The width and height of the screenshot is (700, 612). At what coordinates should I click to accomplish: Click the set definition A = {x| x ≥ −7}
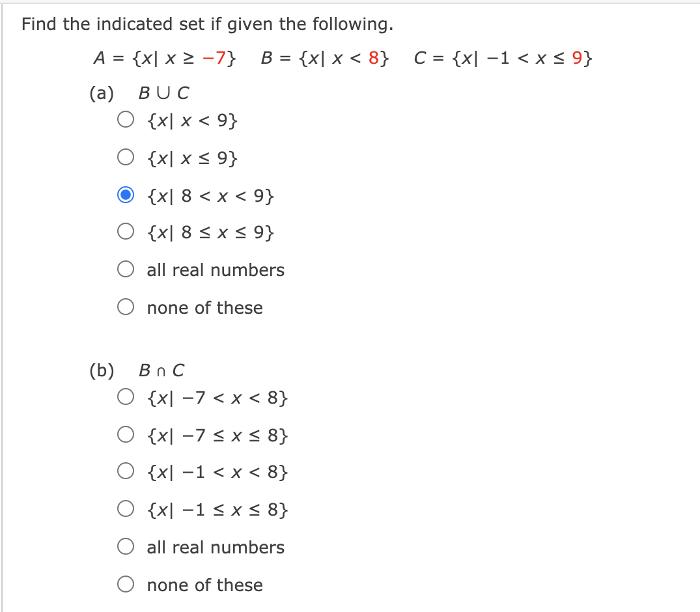click(x=165, y=58)
